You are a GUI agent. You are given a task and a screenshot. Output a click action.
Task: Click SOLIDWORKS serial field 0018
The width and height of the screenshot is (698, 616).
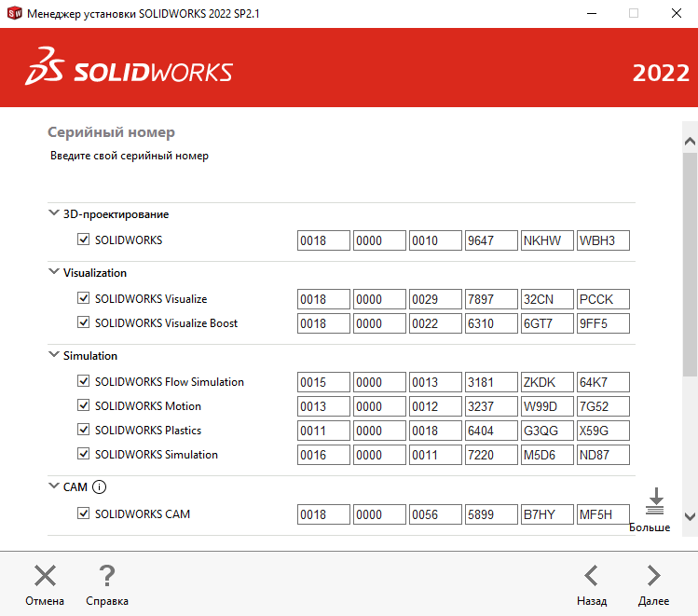[x=323, y=240]
